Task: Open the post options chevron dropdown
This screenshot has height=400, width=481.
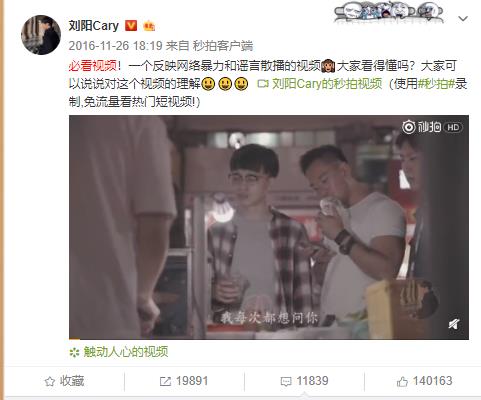Action: click(463, 19)
